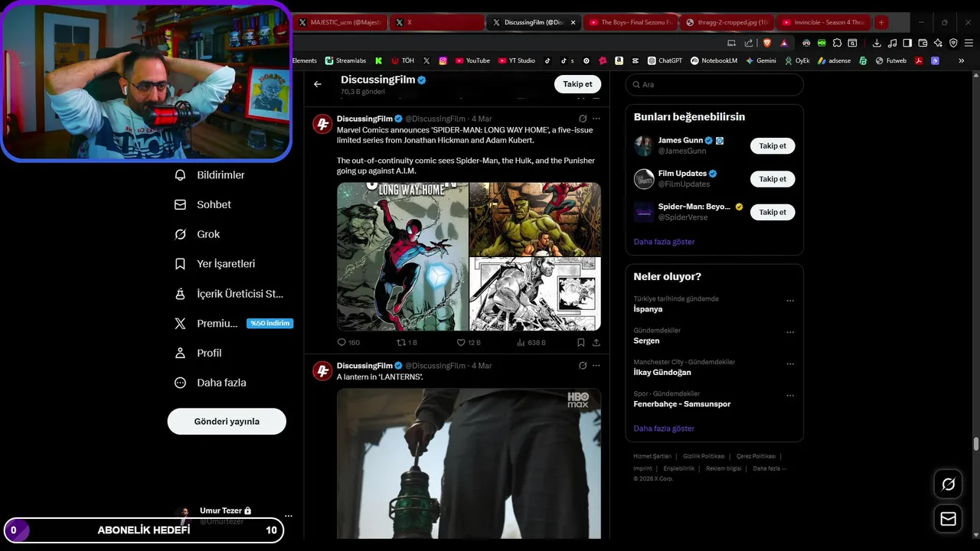The height and width of the screenshot is (551, 980).
Task: Switch to The Boys Final Sezonu tab
Action: click(x=630, y=22)
